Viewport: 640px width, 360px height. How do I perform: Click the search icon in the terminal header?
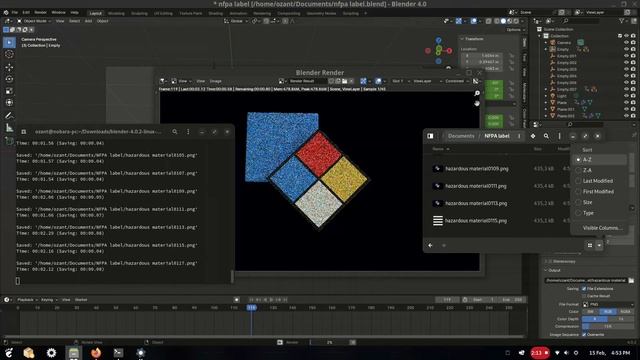175,132
